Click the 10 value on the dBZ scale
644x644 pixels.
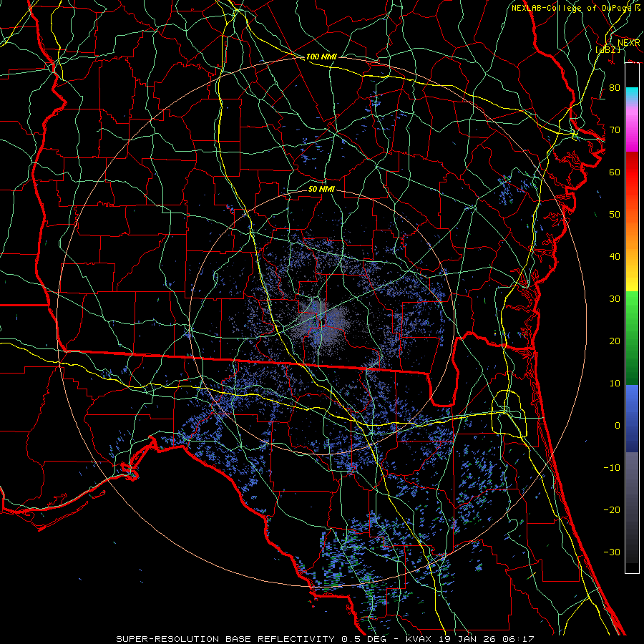click(x=615, y=384)
